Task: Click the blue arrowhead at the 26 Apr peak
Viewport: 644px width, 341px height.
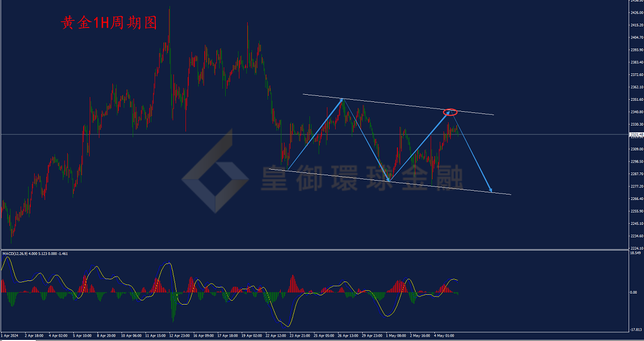Action: (341, 101)
